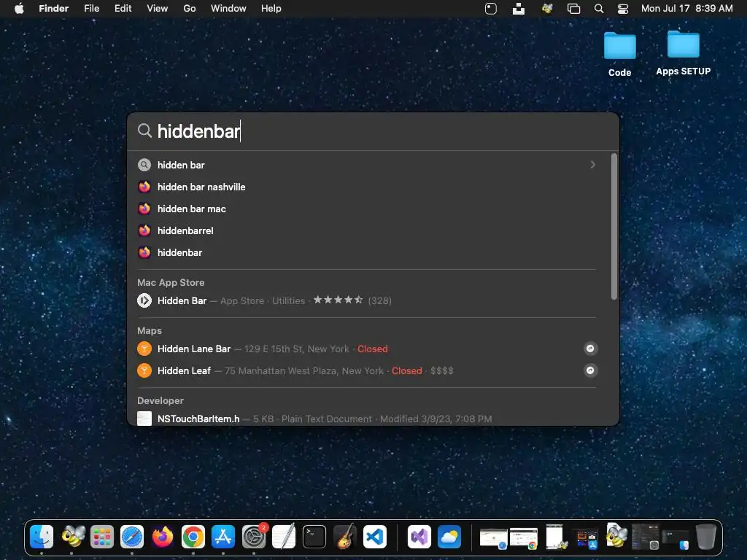Restore minimized Chrome window in Dock
The width and height of the screenshot is (747, 560).
point(524,539)
